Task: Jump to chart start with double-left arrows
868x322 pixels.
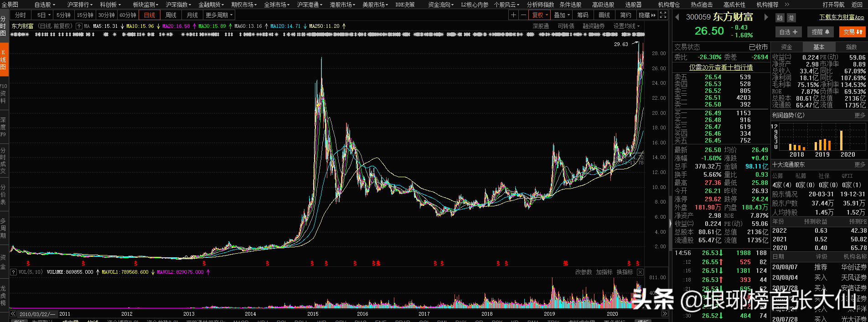Action: tap(13, 314)
